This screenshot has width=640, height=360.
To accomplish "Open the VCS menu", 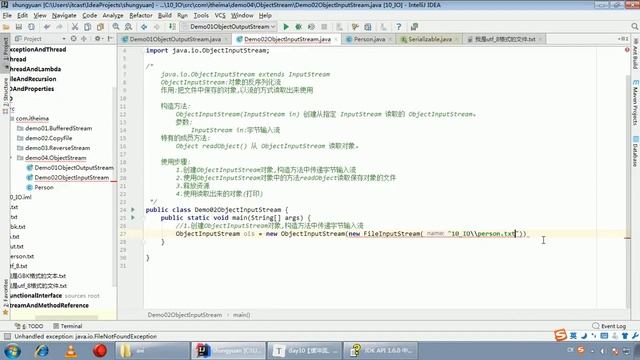I will click(x=220, y=16).
